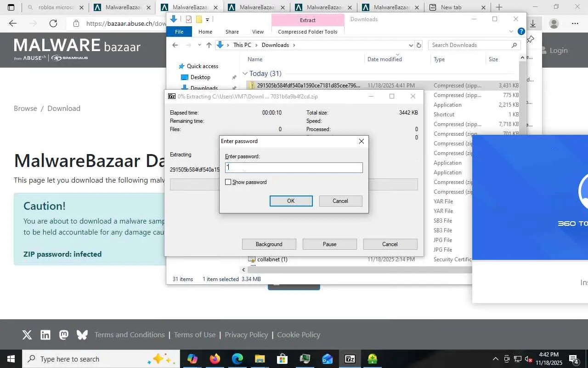
Task: Switch to the Share ribbon tab
Action: pyautogui.click(x=232, y=32)
